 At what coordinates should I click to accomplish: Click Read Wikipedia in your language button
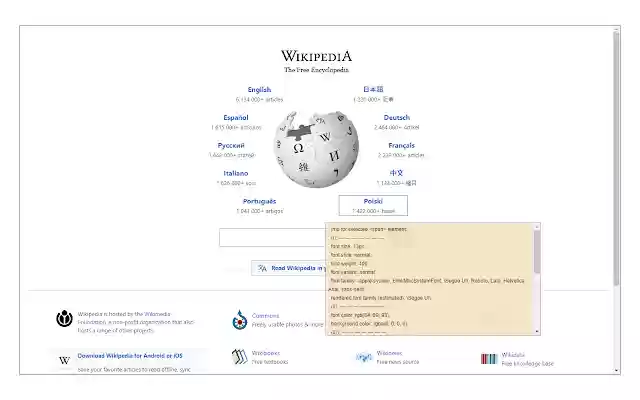coord(289,268)
